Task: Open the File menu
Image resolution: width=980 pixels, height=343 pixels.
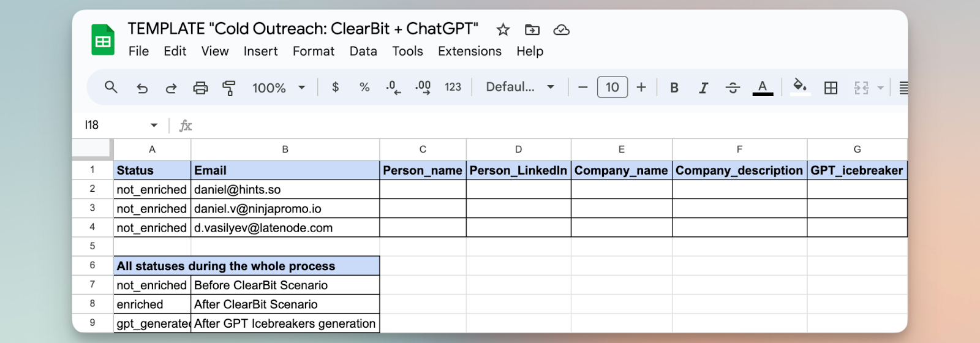Action: pos(138,51)
